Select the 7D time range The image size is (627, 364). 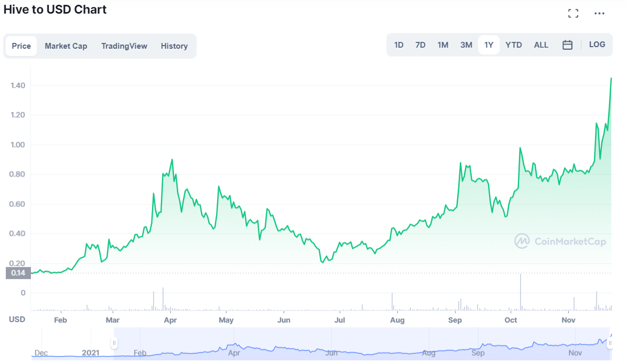coord(420,45)
